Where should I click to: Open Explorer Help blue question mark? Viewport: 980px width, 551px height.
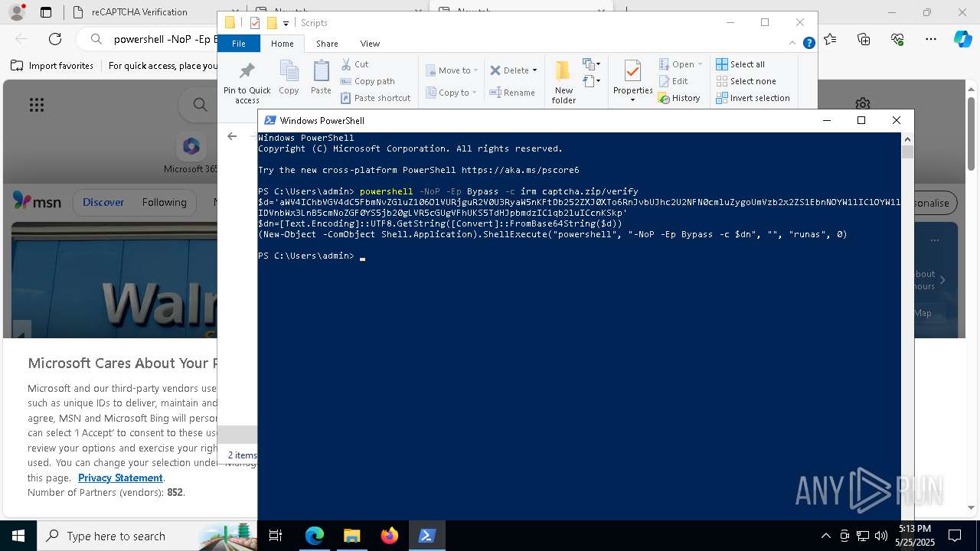[808, 44]
